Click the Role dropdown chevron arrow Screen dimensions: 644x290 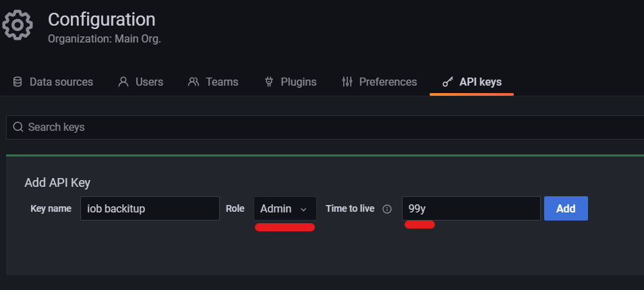pyautogui.click(x=303, y=210)
